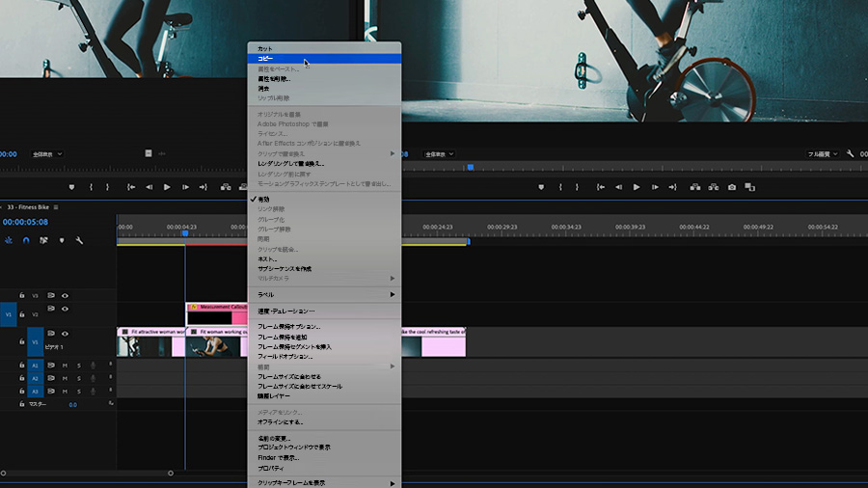This screenshot has height=488, width=868.
Task: Select フレーム保持を追加 entry
Action: (324, 337)
